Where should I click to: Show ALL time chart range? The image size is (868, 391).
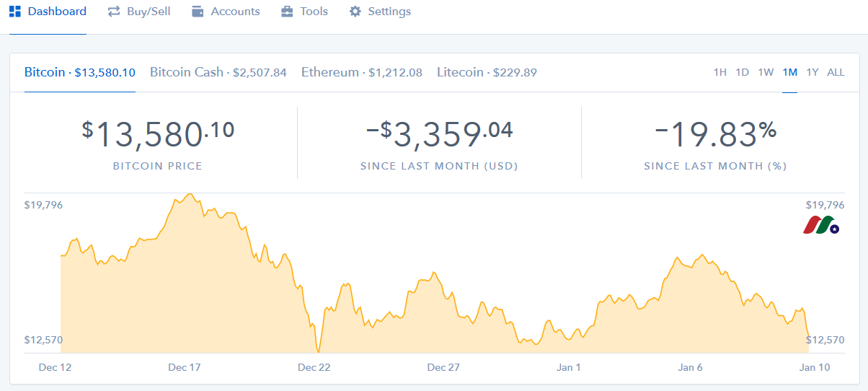[x=836, y=72]
